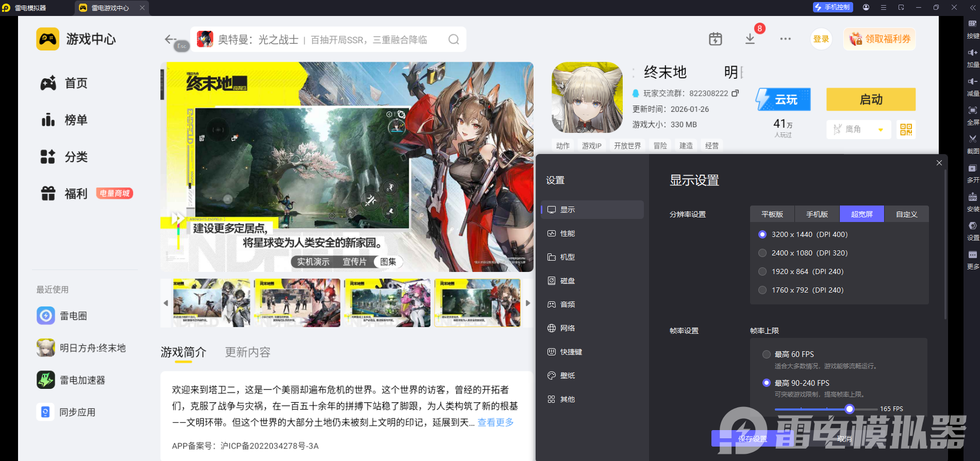The width and height of the screenshot is (980, 461).
Task: Go back using the left arrow
Action: (x=170, y=39)
